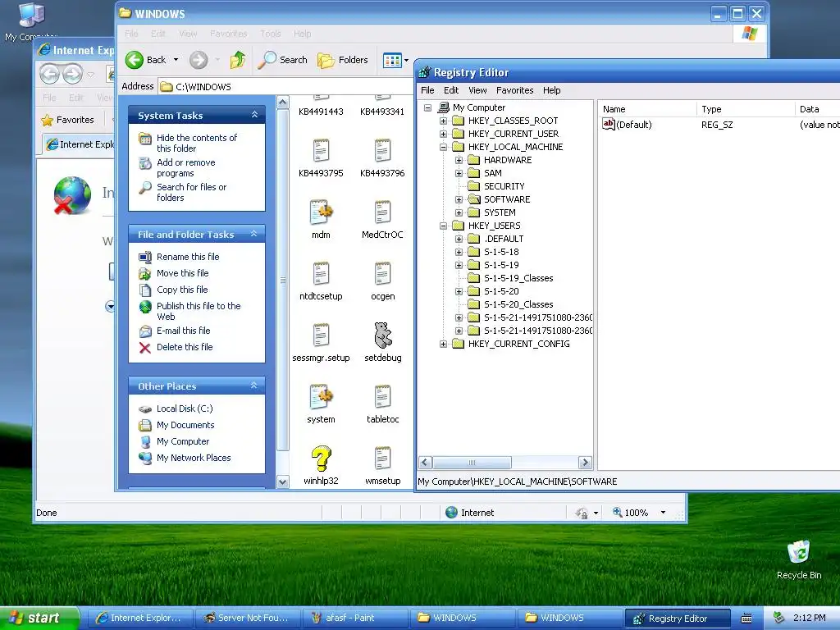This screenshot has width=840, height=630.
Task: Open the Registry Editor File menu
Action: (427, 90)
